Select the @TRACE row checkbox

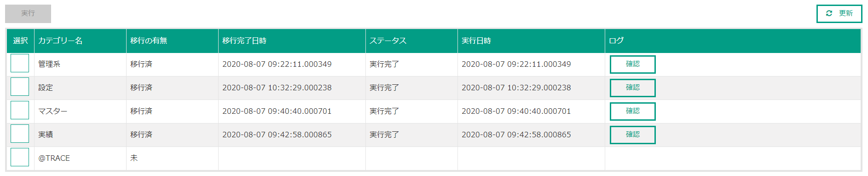point(20,157)
